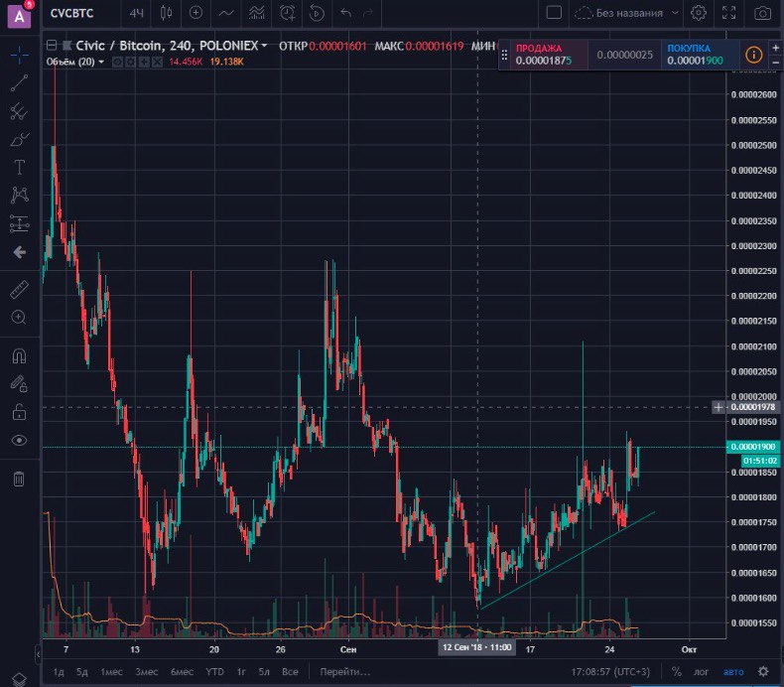
Task: Change candlestick chart style
Action: (166, 13)
